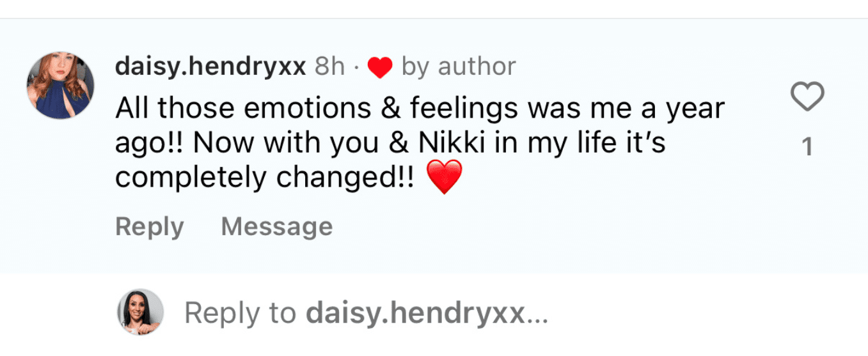The height and width of the screenshot is (356, 868).
Task: Like the comment with the outline heart
Action: [x=807, y=97]
